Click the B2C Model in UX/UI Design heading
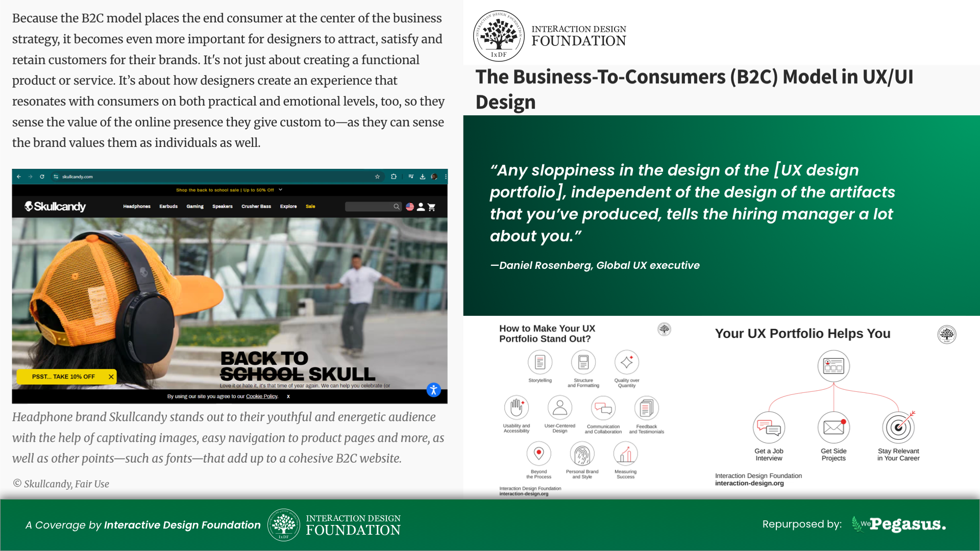The height and width of the screenshot is (551, 980). click(694, 89)
